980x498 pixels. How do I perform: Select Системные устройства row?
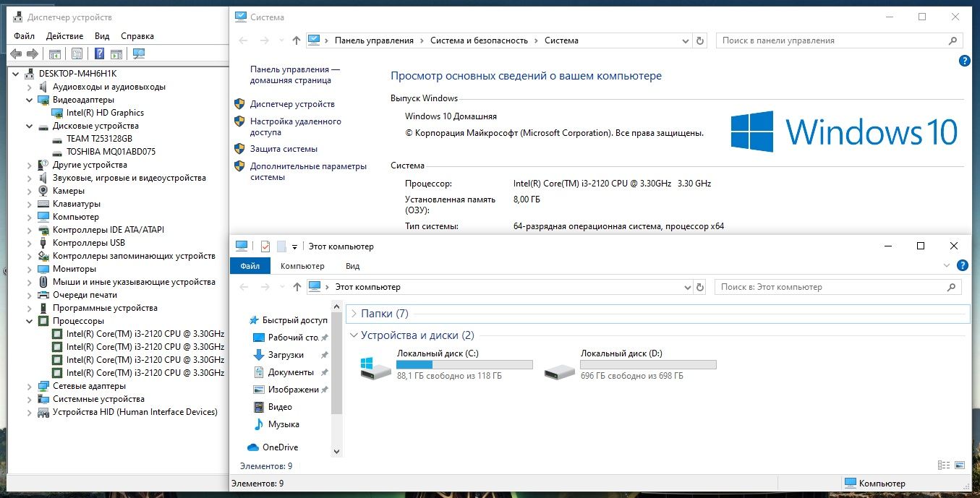tap(98, 399)
